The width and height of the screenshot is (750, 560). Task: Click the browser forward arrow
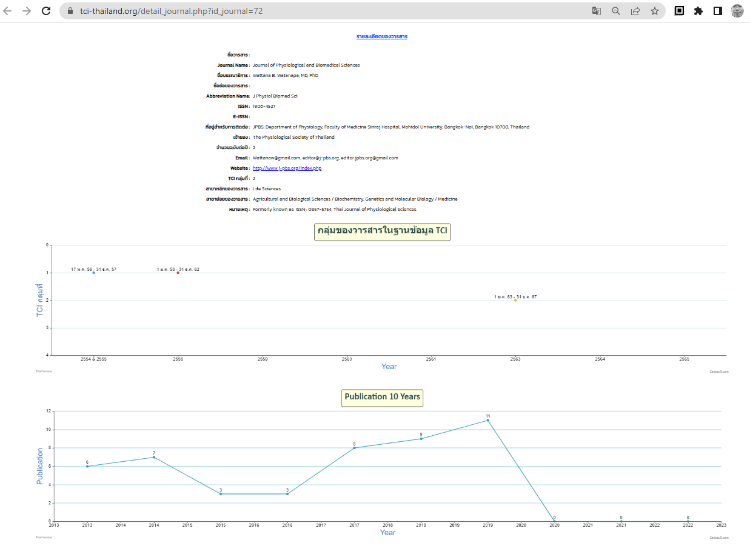click(27, 11)
